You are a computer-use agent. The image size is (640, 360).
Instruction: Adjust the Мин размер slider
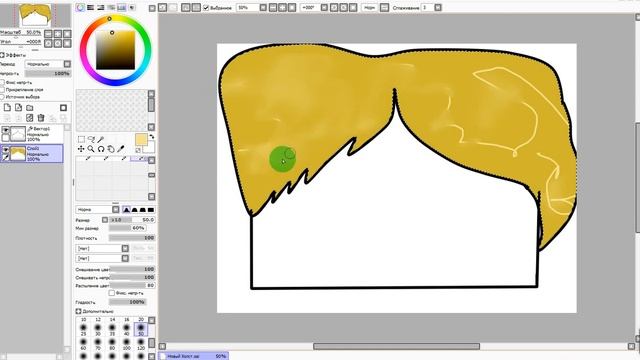point(127,228)
